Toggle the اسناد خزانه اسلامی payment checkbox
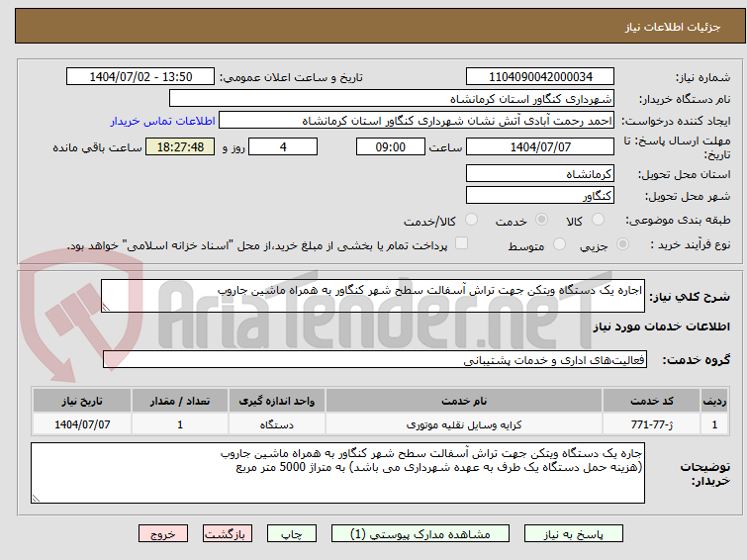 (461, 243)
